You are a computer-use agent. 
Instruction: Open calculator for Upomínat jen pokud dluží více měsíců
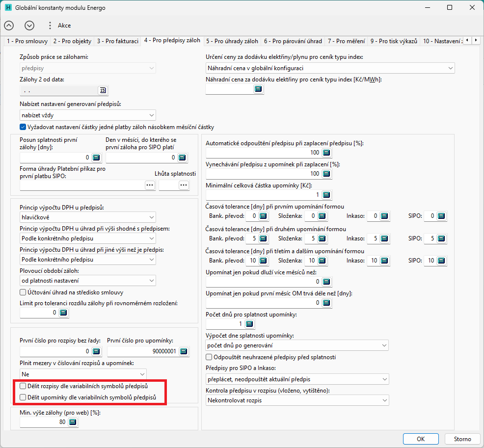point(326,281)
